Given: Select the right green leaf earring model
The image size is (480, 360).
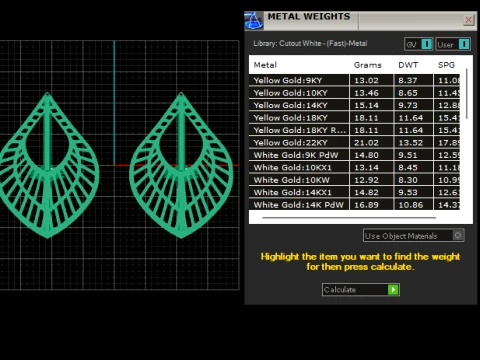Looking at the screenshot, I should tap(182, 165).
